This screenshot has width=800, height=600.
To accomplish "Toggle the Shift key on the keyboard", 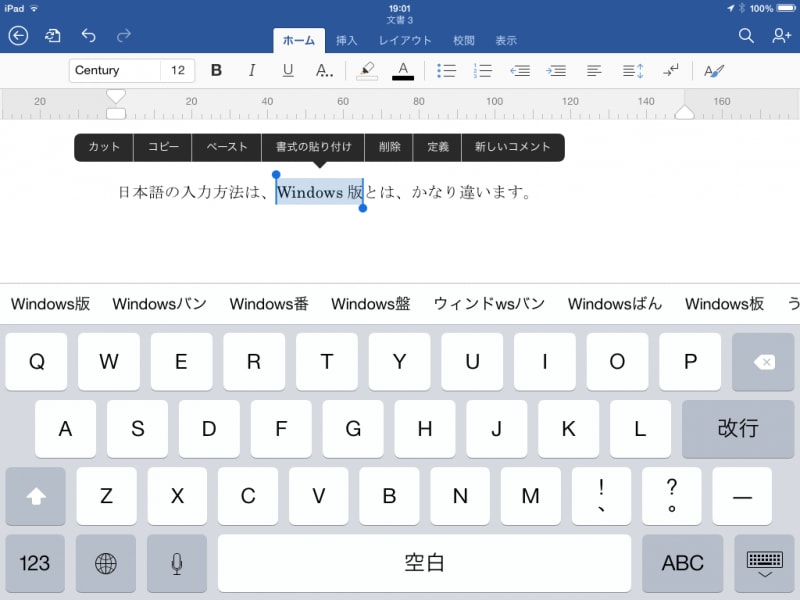I will pos(37,496).
